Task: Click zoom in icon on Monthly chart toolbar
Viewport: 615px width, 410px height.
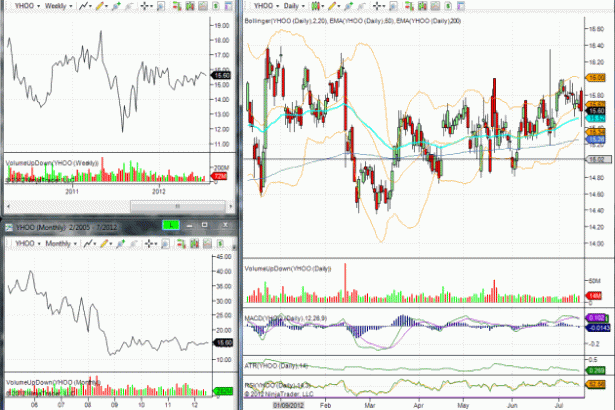Action: click(120, 244)
